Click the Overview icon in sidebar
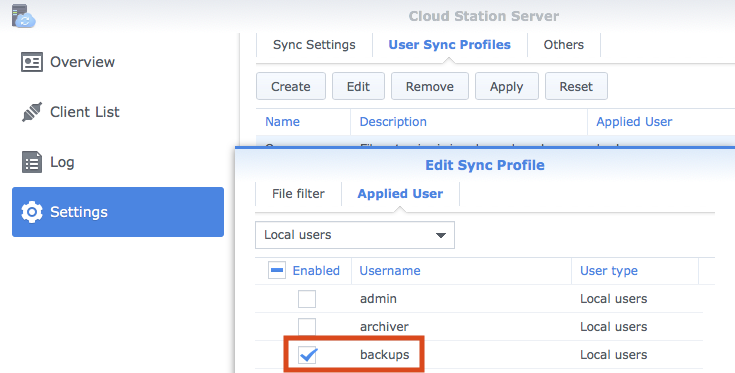Viewport: 735px width, 373px height. tap(32, 62)
